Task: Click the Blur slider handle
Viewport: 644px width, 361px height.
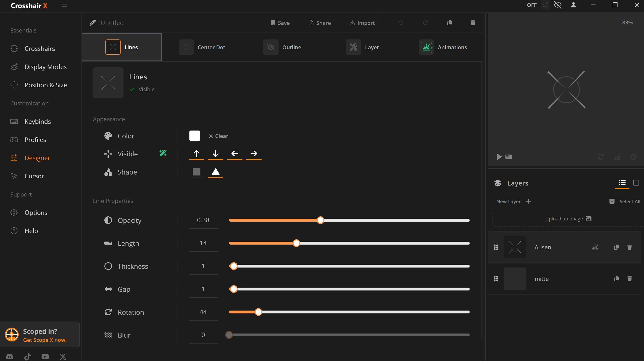Action: pos(229,335)
